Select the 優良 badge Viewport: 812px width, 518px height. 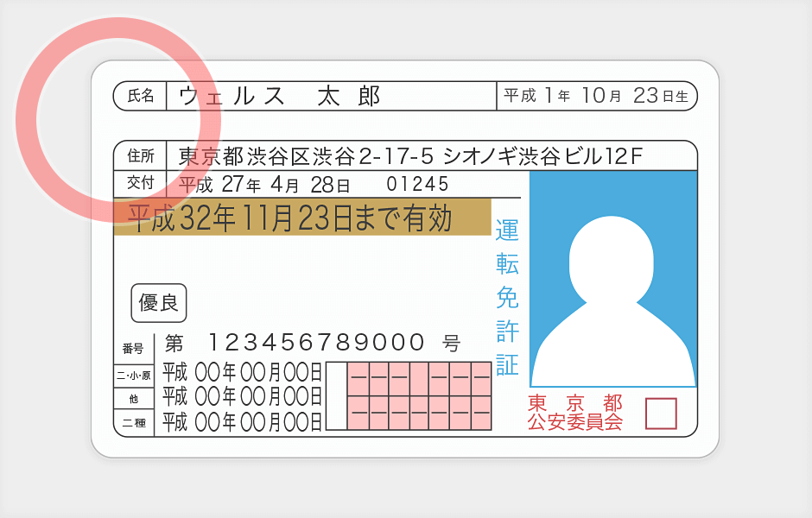click(159, 302)
